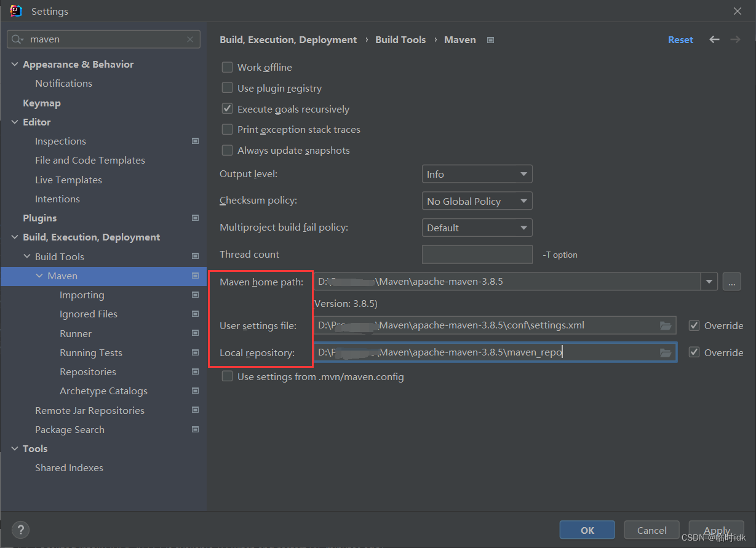Click the settings search box

(103, 39)
